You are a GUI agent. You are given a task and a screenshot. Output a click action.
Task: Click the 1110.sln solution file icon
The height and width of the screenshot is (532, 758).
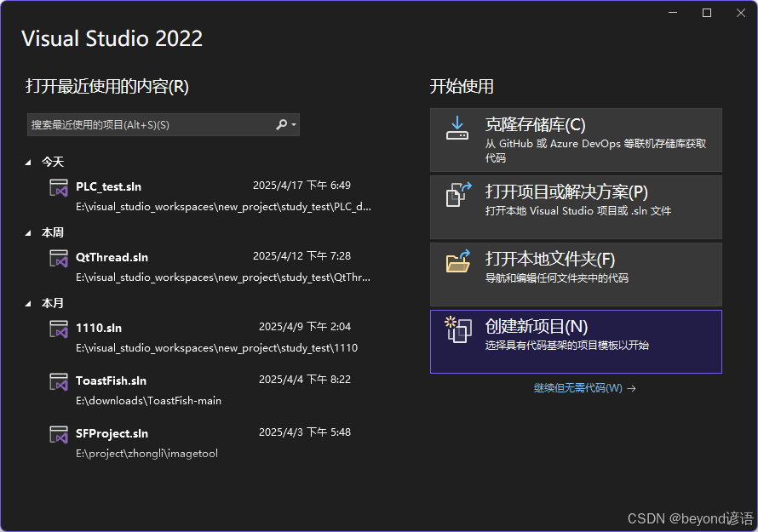coord(59,329)
